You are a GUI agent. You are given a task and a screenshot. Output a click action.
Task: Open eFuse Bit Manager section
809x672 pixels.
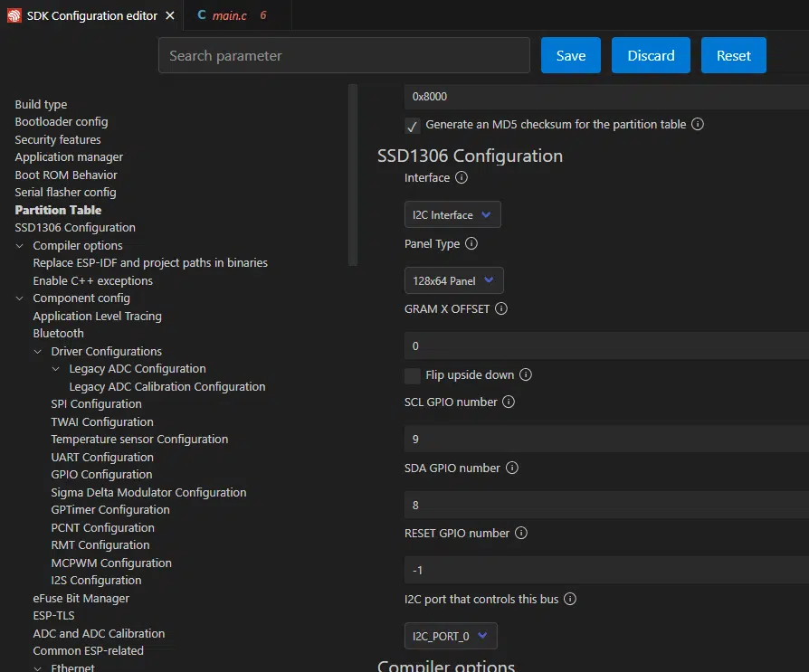[x=81, y=598]
